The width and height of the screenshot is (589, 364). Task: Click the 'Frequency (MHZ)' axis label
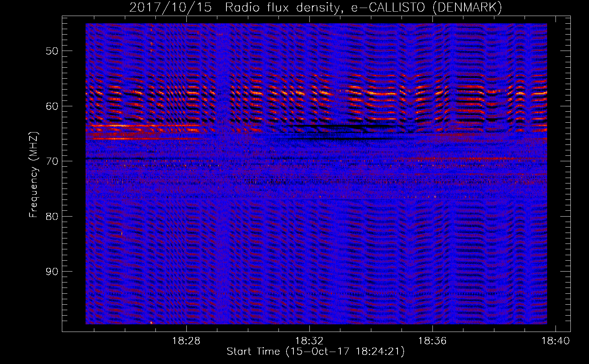tap(33, 175)
